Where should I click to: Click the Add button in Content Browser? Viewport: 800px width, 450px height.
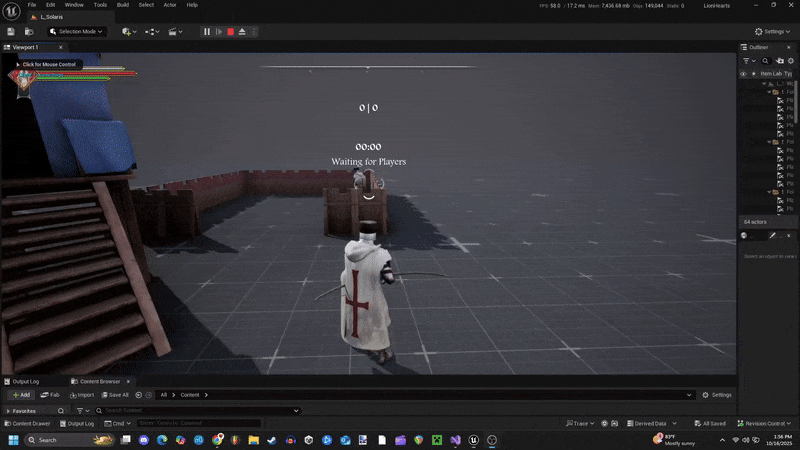[20, 395]
